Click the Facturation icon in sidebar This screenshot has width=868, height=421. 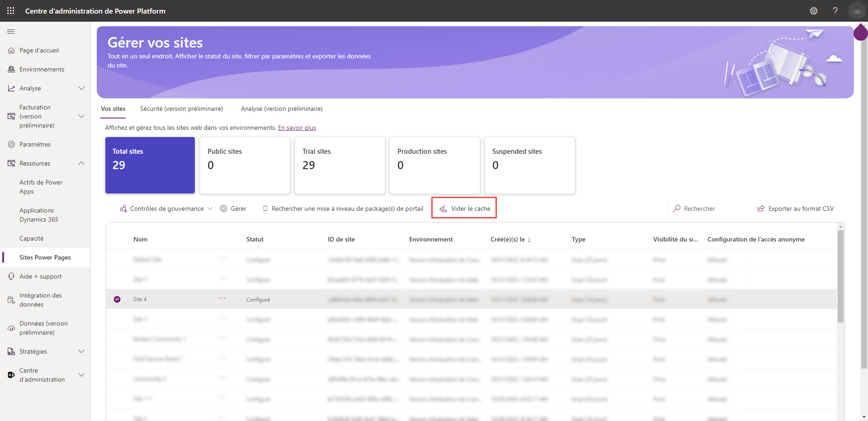[x=11, y=116]
